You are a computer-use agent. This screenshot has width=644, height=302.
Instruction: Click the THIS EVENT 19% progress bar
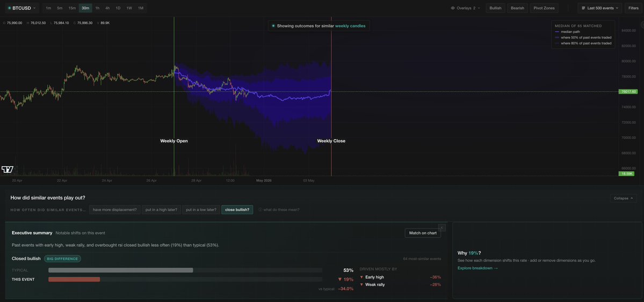185,279
